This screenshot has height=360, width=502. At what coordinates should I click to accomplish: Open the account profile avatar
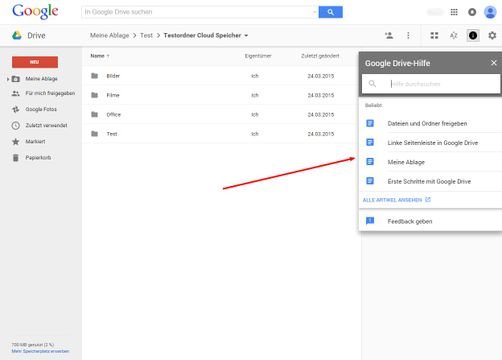(x=490, y=12)
